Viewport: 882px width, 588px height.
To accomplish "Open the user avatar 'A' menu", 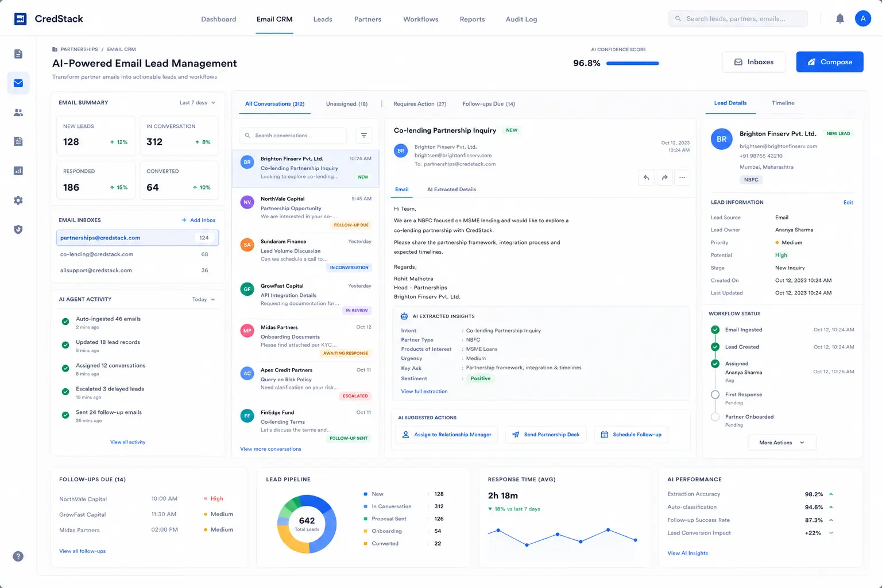I will click(x=863, y=18).
